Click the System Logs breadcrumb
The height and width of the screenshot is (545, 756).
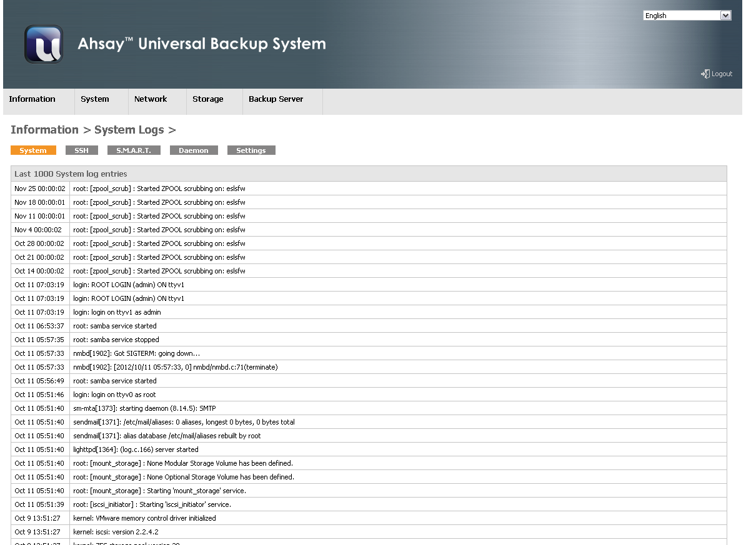[x=129, y=130]
